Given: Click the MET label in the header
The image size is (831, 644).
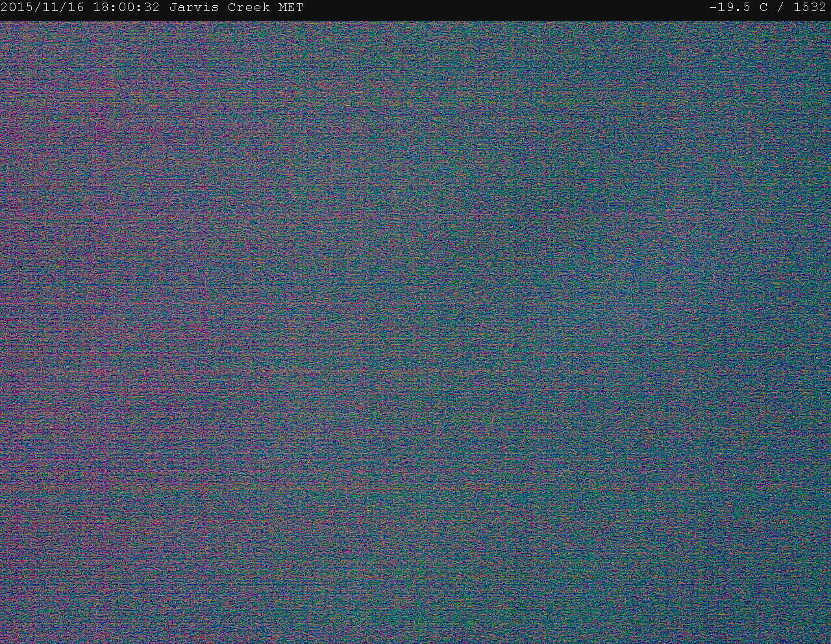Looking at the screenshot, I should click(x=290, y=8).
